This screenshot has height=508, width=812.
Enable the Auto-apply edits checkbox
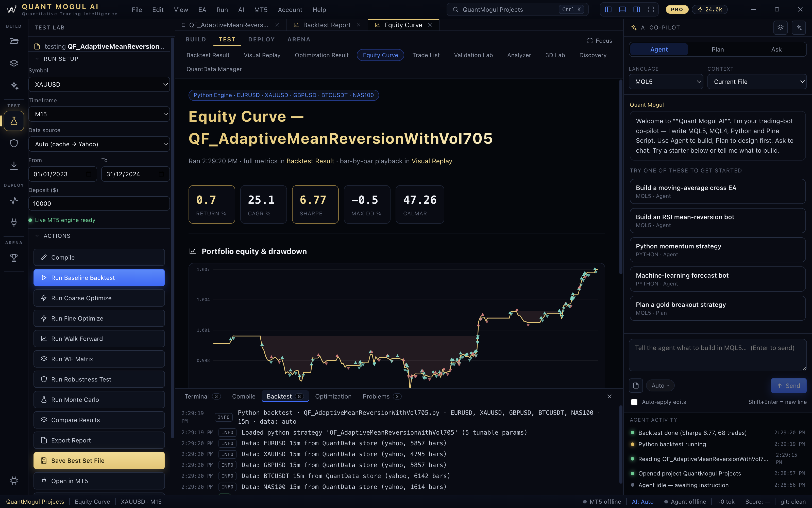pos(634,402)
